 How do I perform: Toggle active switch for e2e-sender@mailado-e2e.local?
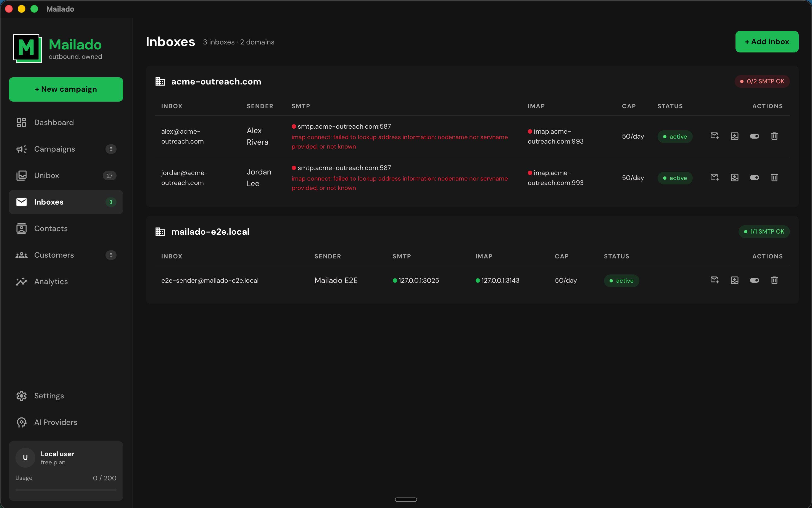(755, 280)
